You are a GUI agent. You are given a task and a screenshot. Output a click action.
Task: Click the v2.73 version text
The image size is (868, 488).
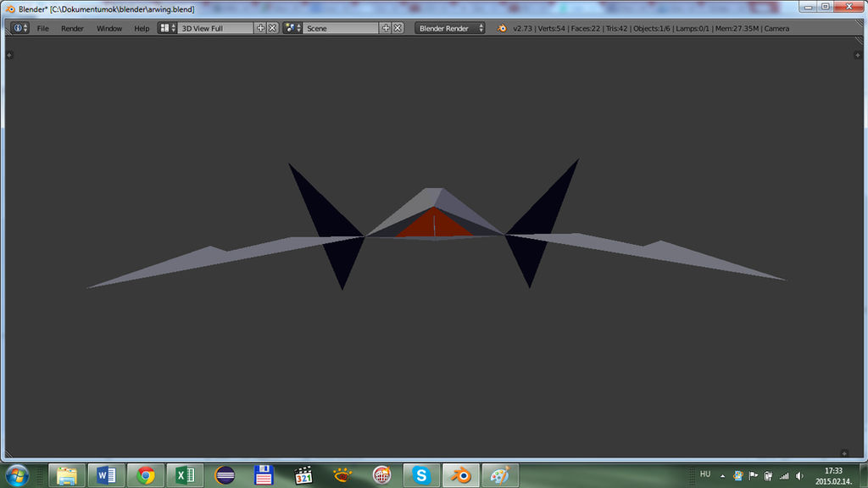click(x=522, y=28)
